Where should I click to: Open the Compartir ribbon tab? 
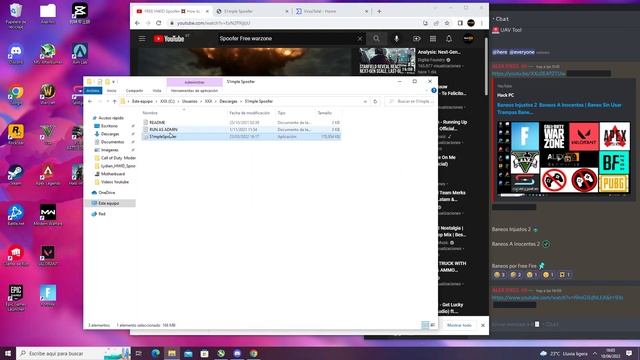click(x=134, y=91)
